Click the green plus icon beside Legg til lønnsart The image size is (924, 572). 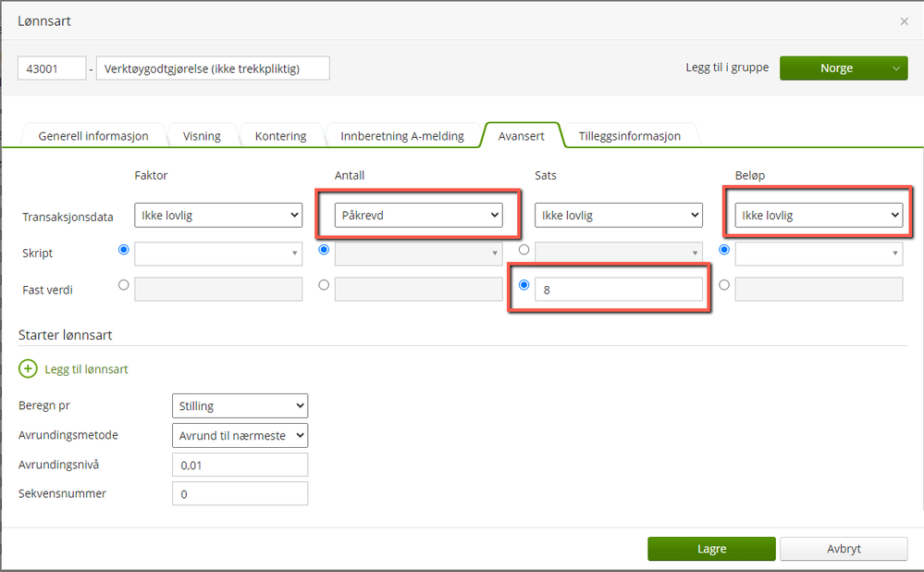[x=28, y=368]
